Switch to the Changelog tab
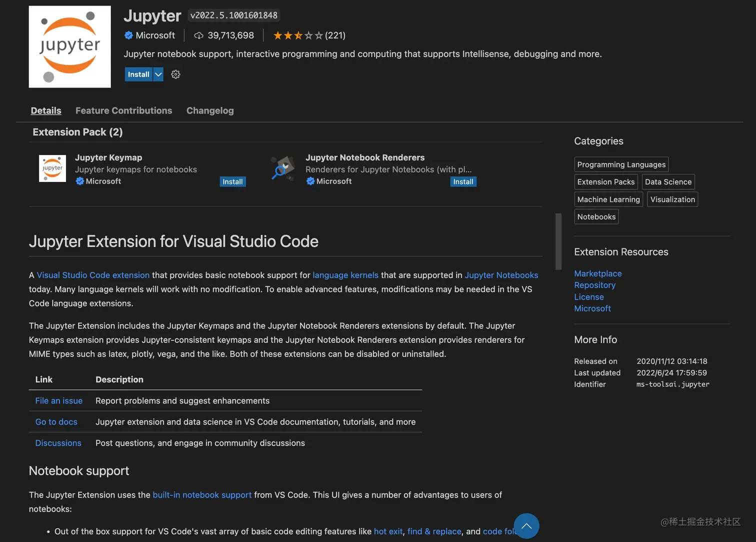Image resolution: width=756 pixels, height=542 pixels. [210, 110]
